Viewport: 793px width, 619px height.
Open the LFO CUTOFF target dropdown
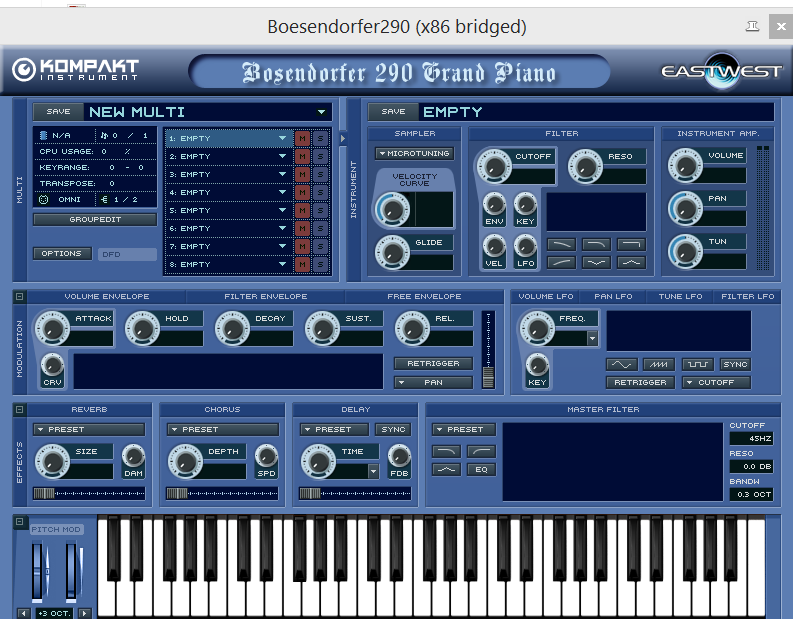tap(716, 382)
